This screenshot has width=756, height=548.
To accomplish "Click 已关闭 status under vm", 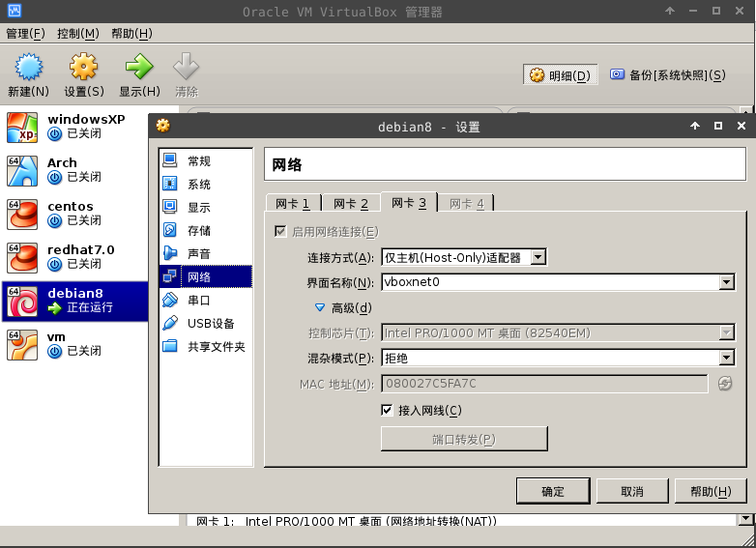I will pos(84,351).
